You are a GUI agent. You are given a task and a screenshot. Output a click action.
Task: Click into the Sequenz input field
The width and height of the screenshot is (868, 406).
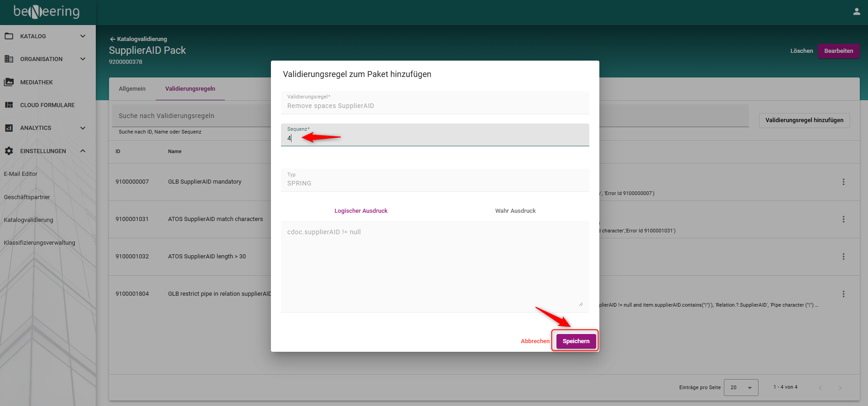[x=435, y=138]
